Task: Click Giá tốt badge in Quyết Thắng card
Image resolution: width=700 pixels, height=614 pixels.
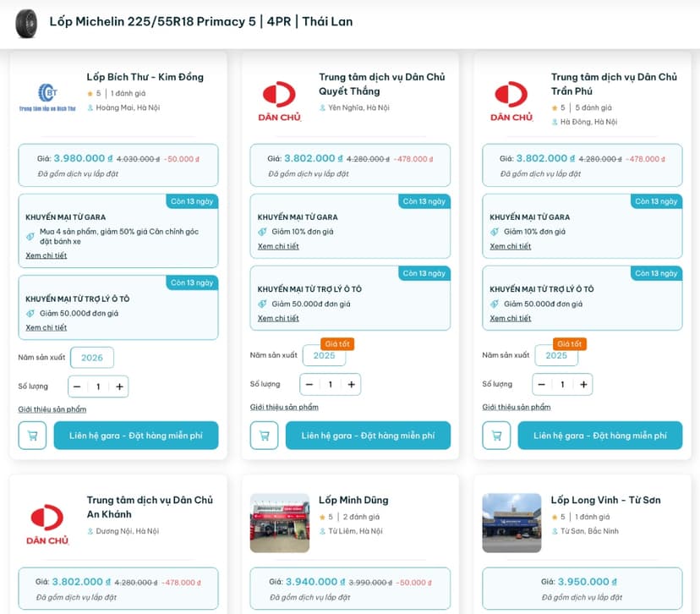Action: point(337,344)
